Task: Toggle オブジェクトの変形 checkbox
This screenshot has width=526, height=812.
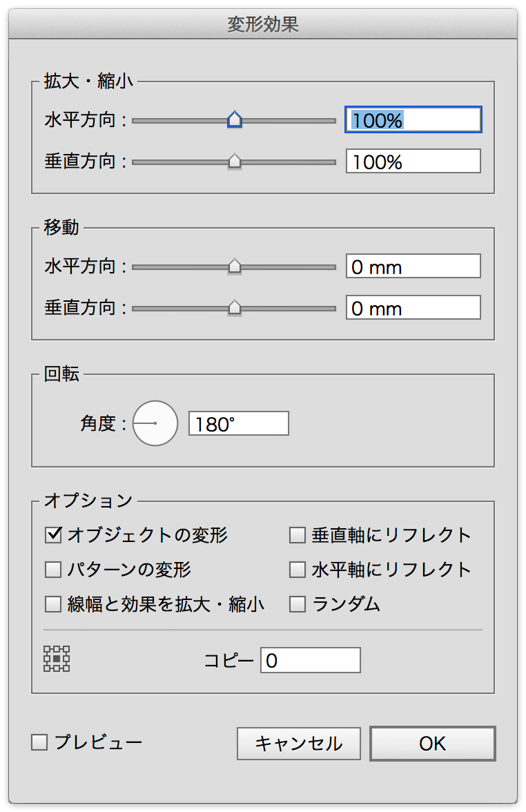Action: pyautogui.click(x=53, y=534)
